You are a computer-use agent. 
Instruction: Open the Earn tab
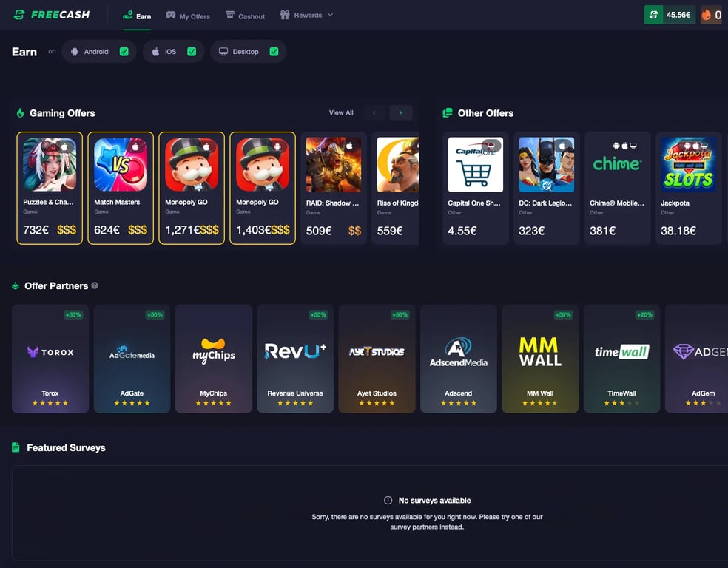point(137,16)
